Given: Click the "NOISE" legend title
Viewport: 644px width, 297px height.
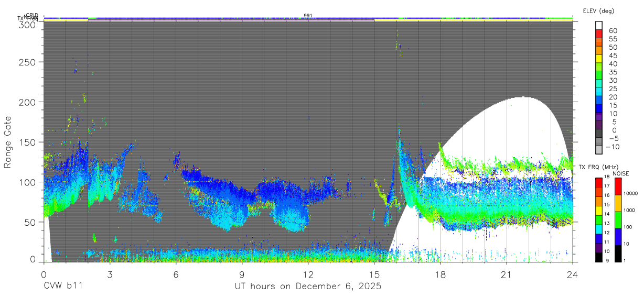Looking at the screenshot, I should point(620,173).
